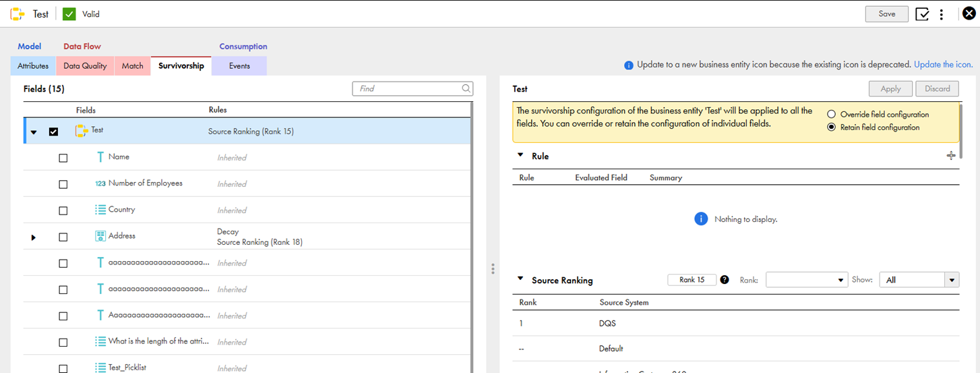Collapse the Source Ranking section
980x373 pixels.
(x=520, y=279)
